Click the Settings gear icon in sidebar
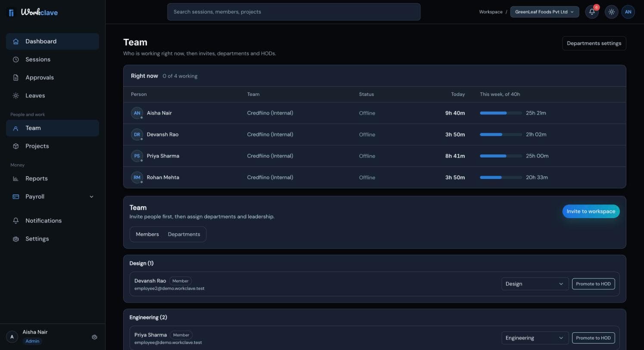 16,239
